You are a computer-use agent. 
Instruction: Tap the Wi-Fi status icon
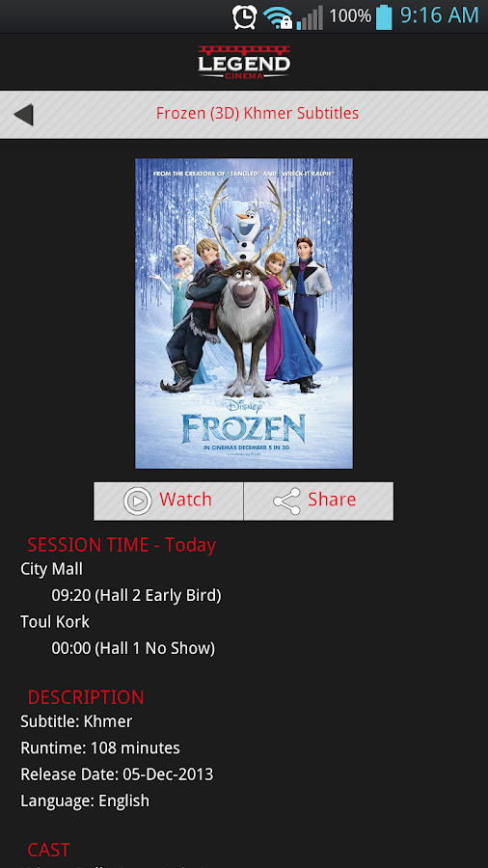point(278,17)
